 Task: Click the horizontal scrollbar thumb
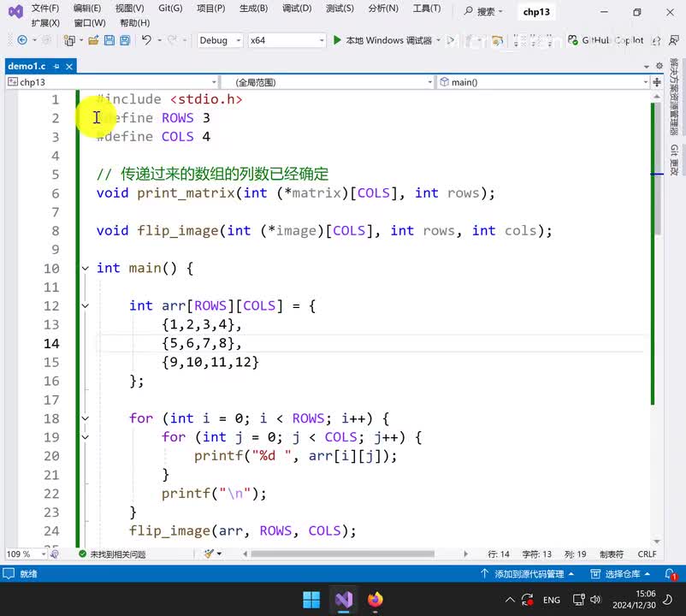(342, 554)
